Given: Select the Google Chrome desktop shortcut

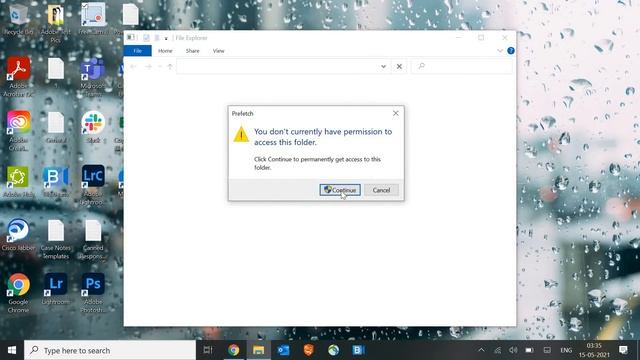Looking at the screenshot, I should click(18, 293).
